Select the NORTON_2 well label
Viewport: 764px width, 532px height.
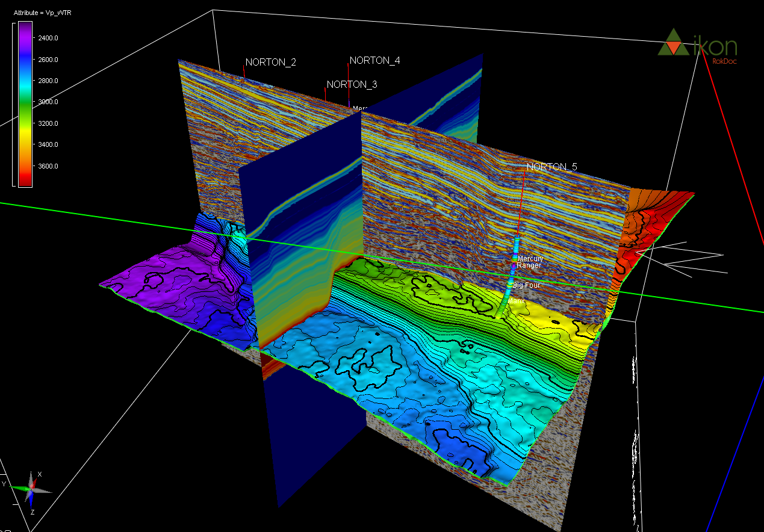point(270,63)
